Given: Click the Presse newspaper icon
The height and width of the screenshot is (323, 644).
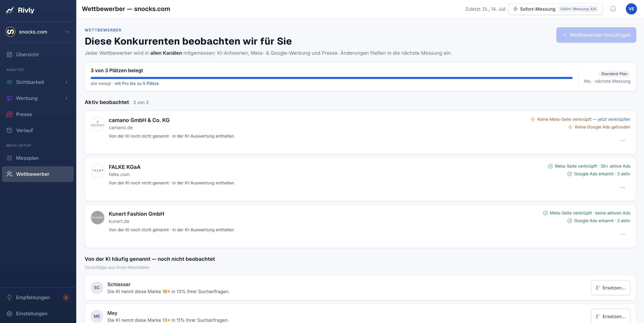Looking at the screenshot, I should tap(9, 114).
